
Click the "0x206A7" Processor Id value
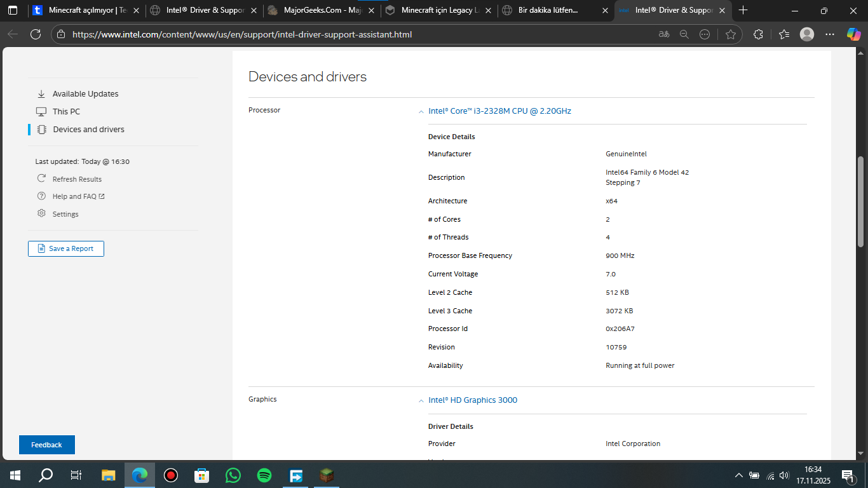pyautogui.click(x=620, y=329)
